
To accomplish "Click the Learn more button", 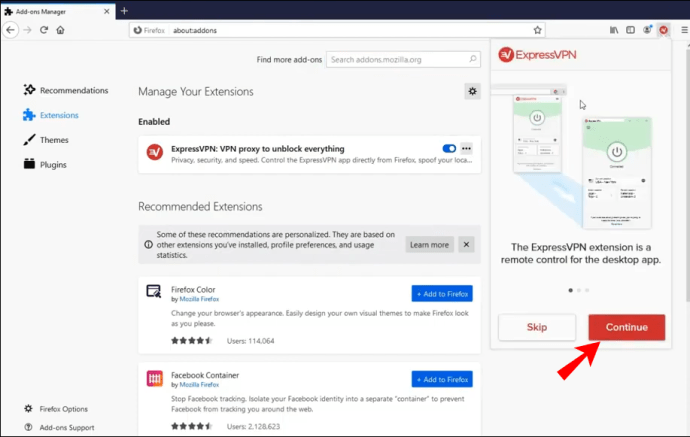I will click(429, 244).
